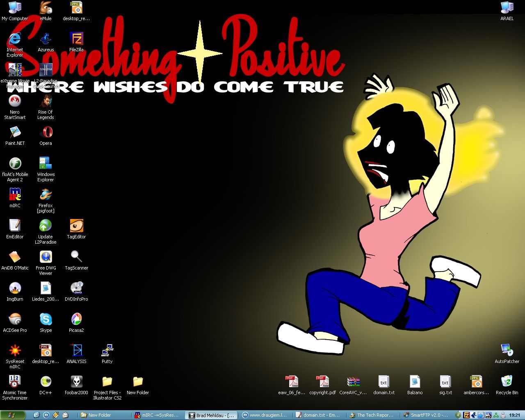
Task: Open ACDSee Pro icon
Action: coord(15,322)
